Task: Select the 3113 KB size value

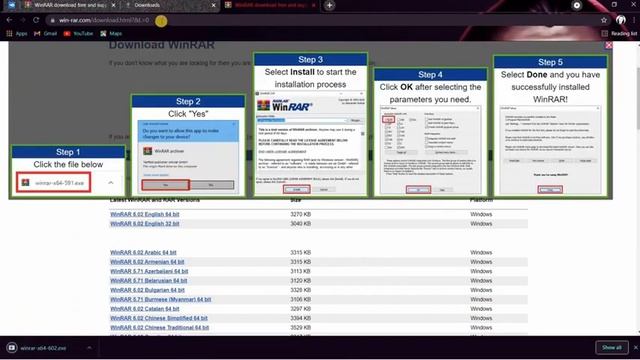Action: click(300, 271)
